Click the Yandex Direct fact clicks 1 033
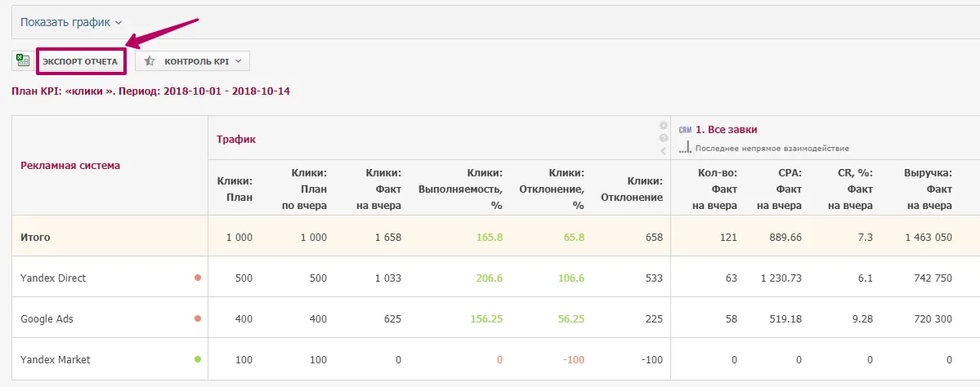 pyautogui.click(x=387, y=278)
